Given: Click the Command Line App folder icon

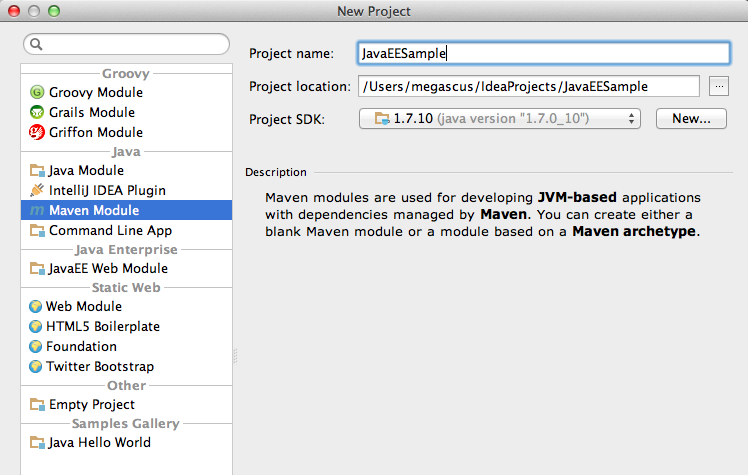Looking at the screenshot, I should tap(37, 230).
